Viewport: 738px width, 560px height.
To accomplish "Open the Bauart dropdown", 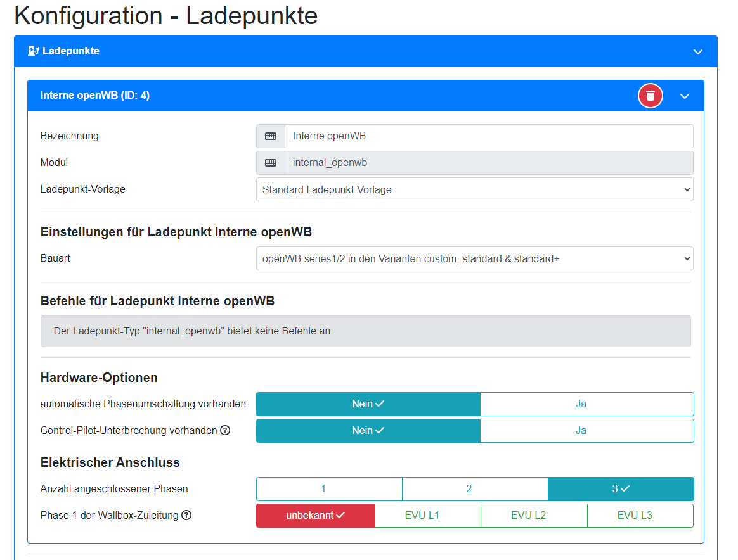I will [474, 258].
